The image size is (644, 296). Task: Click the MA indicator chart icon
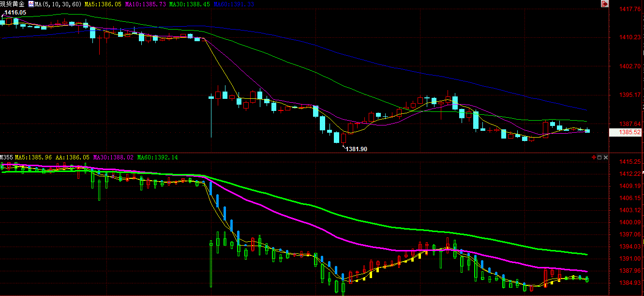point(31,3)
